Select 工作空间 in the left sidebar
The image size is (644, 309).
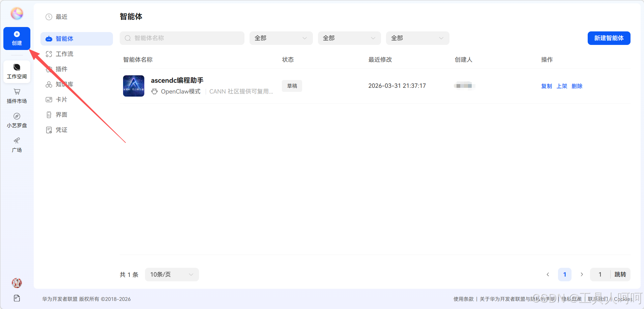(x=17, y=71)
